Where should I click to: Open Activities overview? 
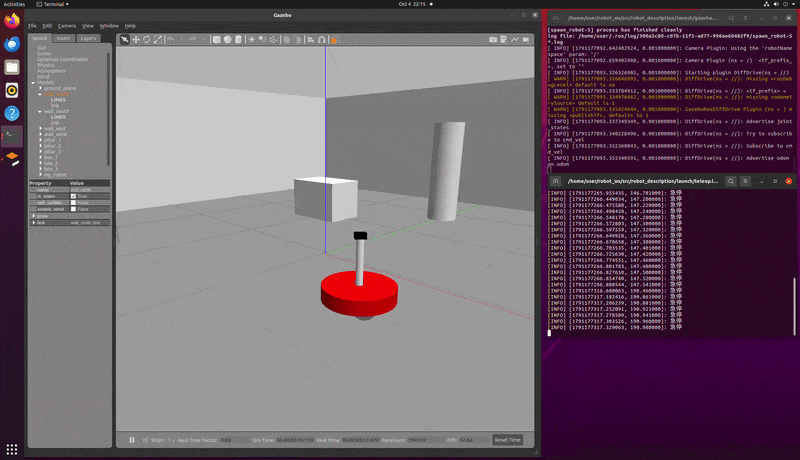pos(14,4)
